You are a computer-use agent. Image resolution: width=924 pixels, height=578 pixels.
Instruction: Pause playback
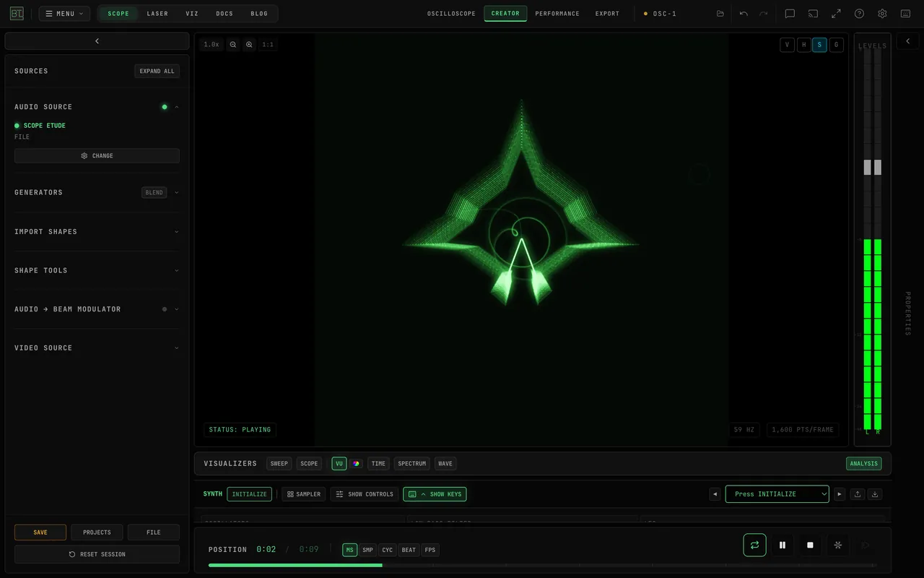[783, 545]
